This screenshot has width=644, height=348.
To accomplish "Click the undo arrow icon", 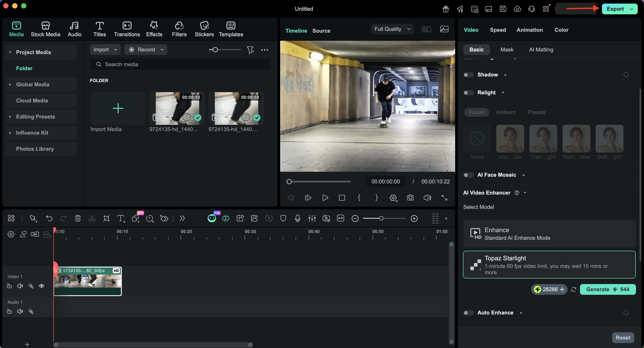I will [49, 219].
